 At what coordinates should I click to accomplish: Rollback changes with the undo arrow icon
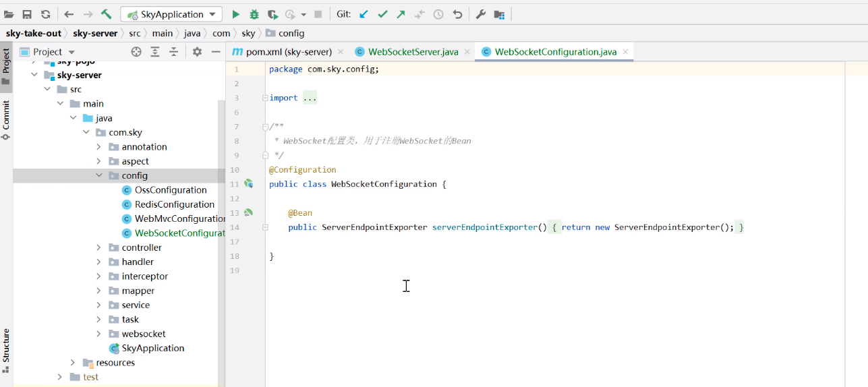(x=457, y=14)
